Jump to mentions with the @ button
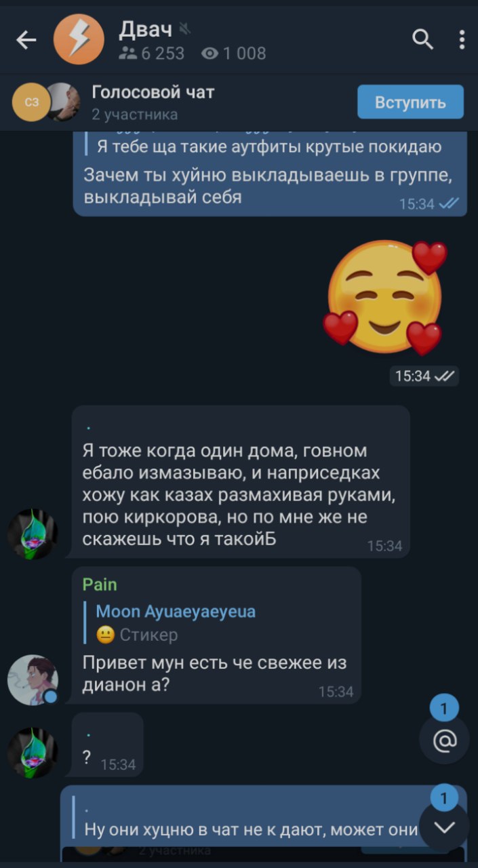This screenshot has width=478, height=868. 444,741
